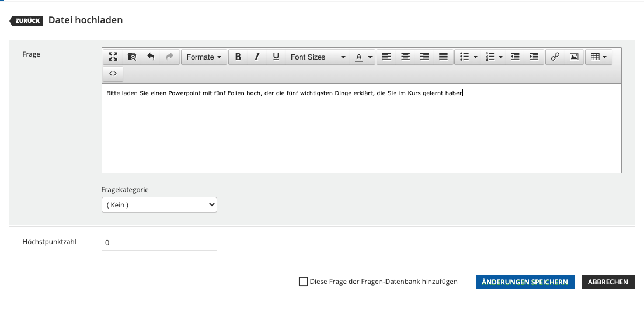Insert a link with chain icon
Screen dimensions: 644x323
tap(555, 57)
